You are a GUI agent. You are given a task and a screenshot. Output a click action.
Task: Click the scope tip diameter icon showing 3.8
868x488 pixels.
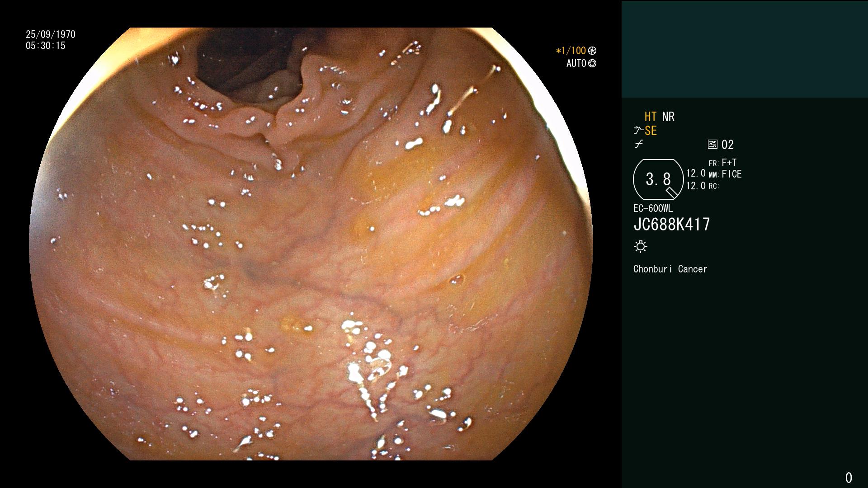point(658,179)
